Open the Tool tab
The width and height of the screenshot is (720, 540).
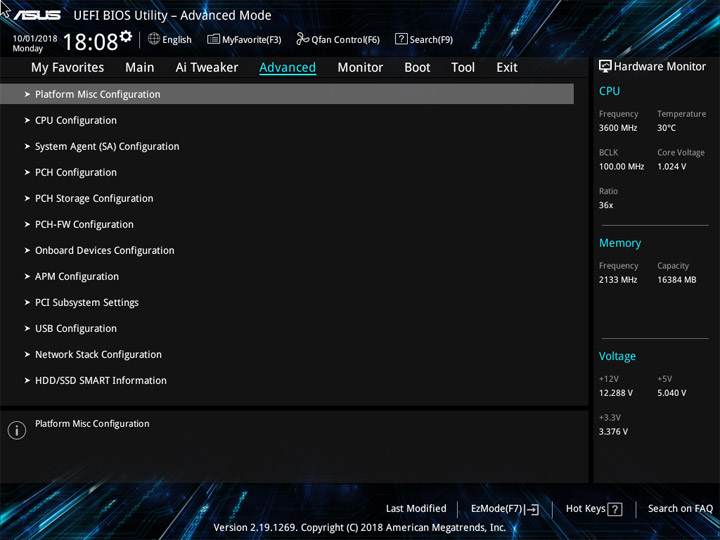pos(463,68)
